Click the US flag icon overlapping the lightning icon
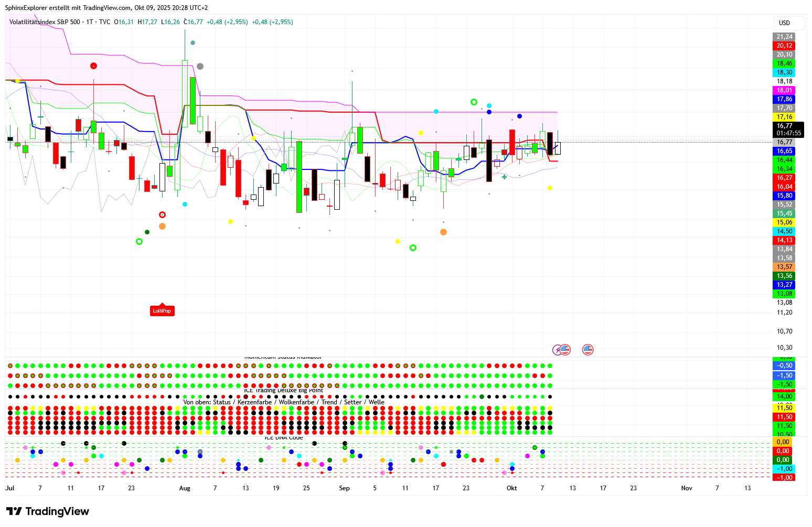The height and width of the screenshot is (527, 812). point(565,349)
